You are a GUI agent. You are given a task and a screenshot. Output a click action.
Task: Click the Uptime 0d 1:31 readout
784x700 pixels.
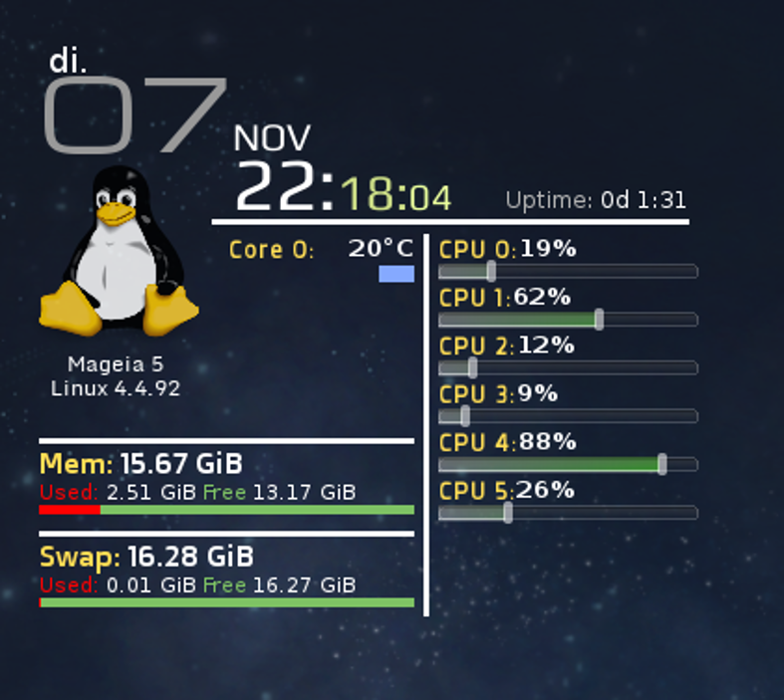(x=596, y=200)
